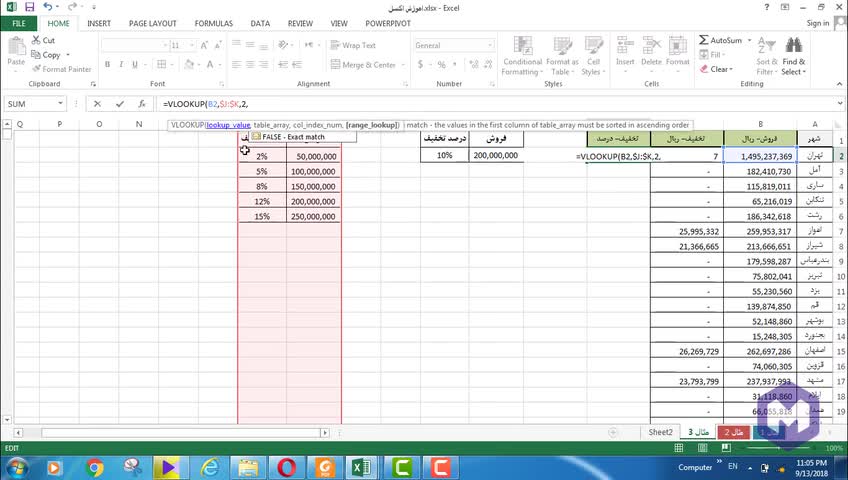Image resolution: width=848 pixels, height=480 pixels.
Task: Click the lookup_value link in the tooltip
Action: click(x=228, y=125)
